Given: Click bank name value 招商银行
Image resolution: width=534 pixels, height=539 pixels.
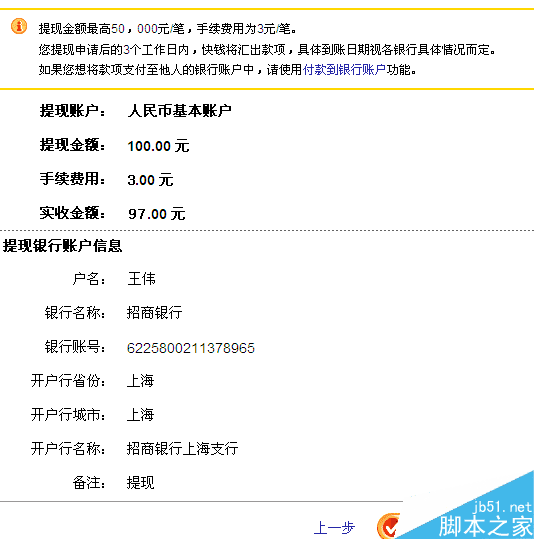Looking at the screenshot, I should [x=154, y=312].
